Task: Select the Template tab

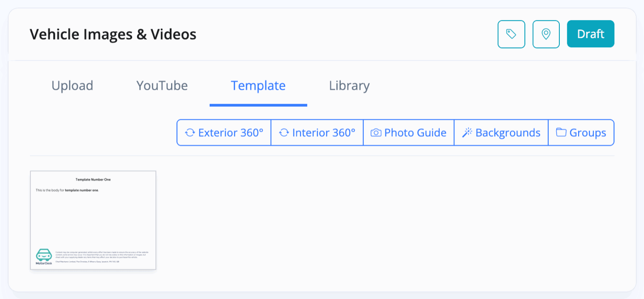Action: tap(258, 86)
